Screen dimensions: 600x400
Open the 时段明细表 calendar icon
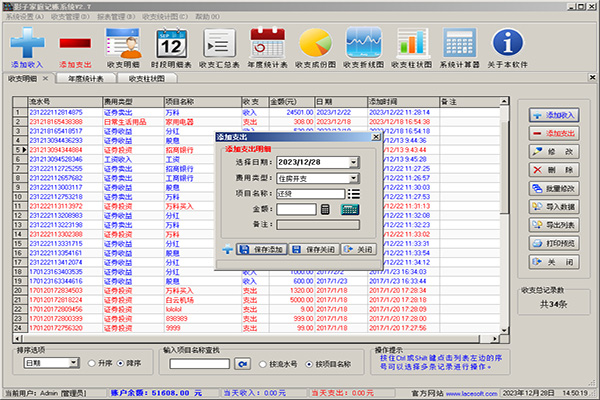(x=171, y=43)
